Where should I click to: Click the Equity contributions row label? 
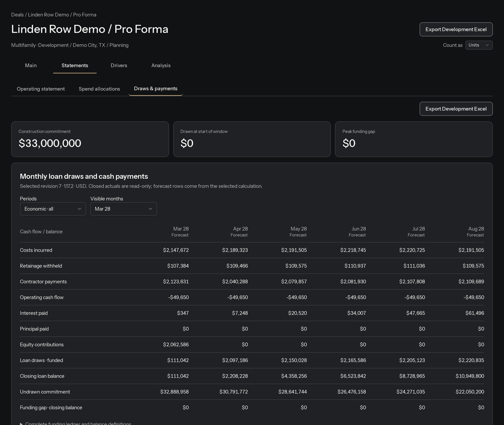42,345
